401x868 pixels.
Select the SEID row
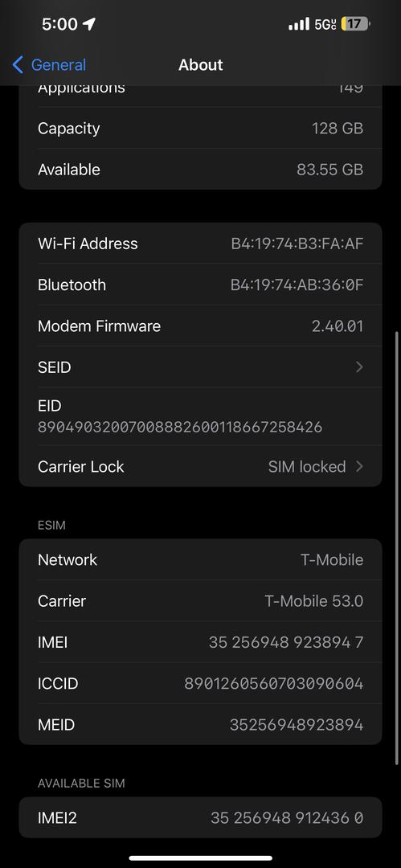pyautogui.click(x=201, y=367)
